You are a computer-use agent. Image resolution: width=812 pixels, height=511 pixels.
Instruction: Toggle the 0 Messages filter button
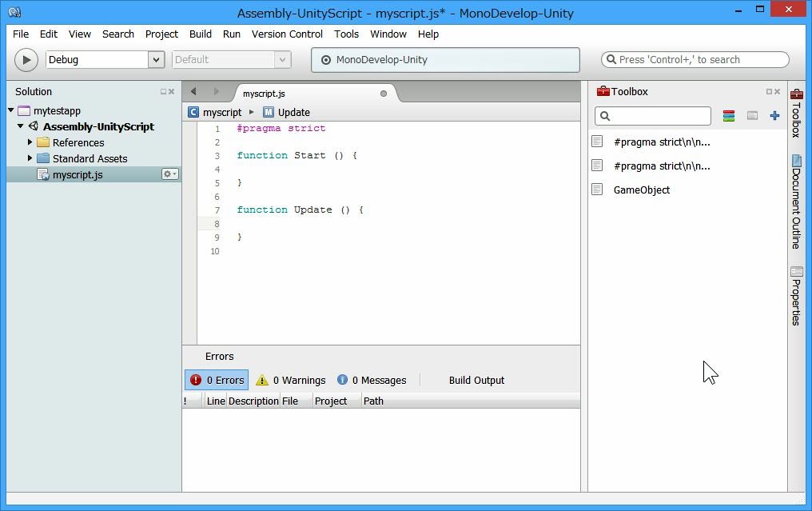click(x=372, y=380)
